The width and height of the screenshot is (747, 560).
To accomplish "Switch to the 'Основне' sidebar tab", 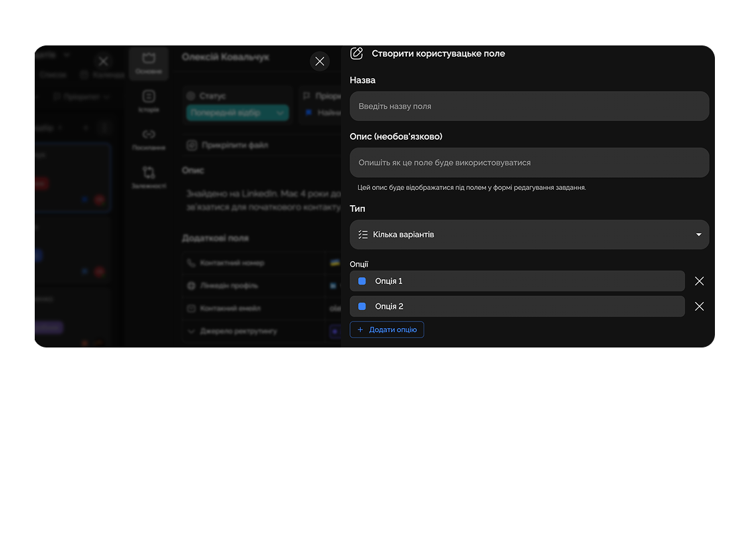I will [148, 63].
